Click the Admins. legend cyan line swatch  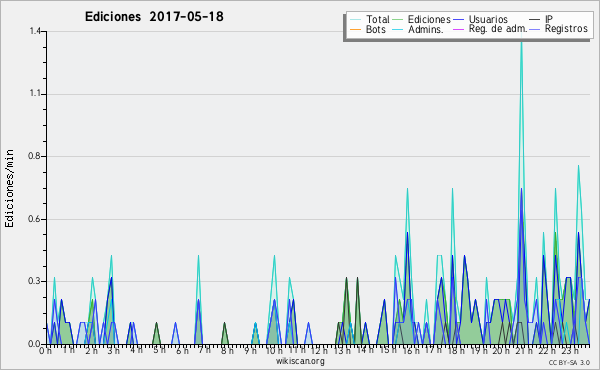coord(398,29)
